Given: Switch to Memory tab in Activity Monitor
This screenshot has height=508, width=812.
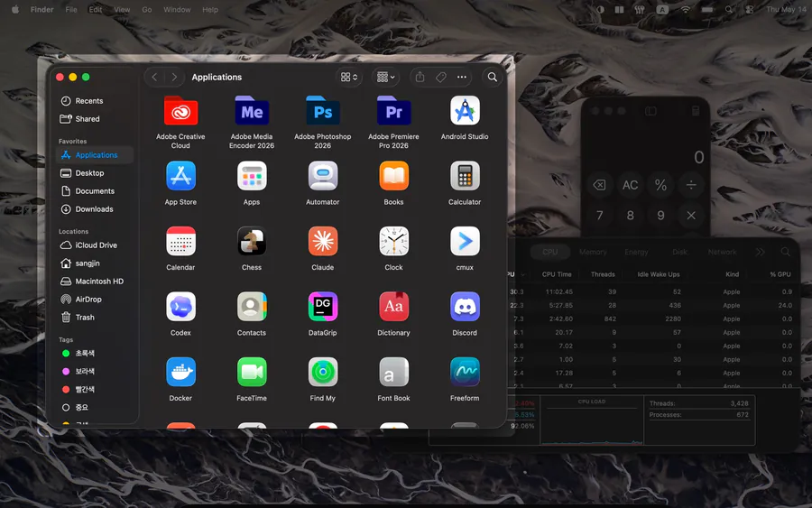Looking at the screenshot, I should pyautogui.click(x=593, y=252).
